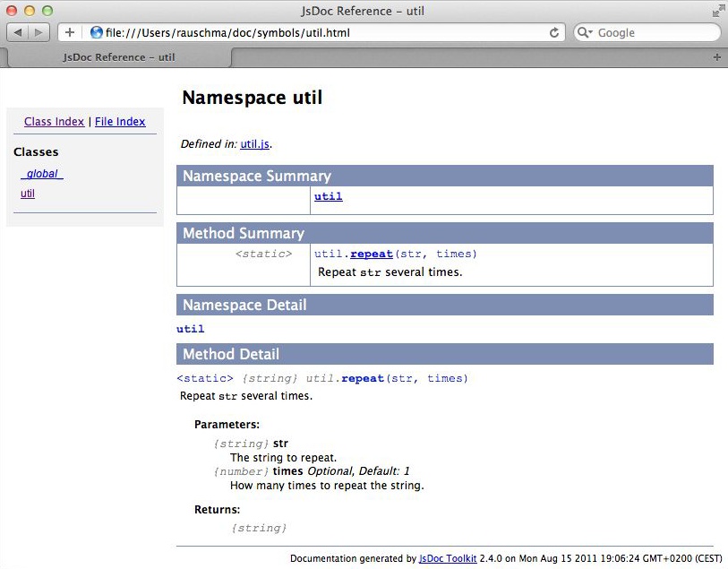728x569 pixels.
Task: Open the repeat method link in Method Summary
Action: tap(372, 254)
